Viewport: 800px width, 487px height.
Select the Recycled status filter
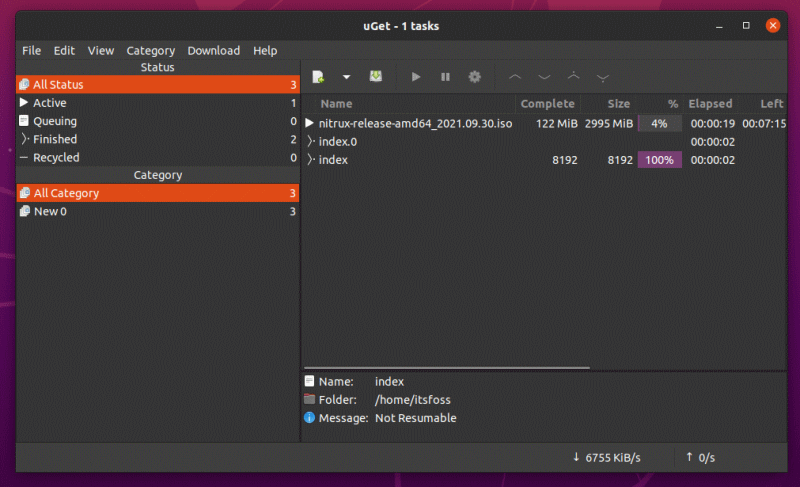coord(158,158)
